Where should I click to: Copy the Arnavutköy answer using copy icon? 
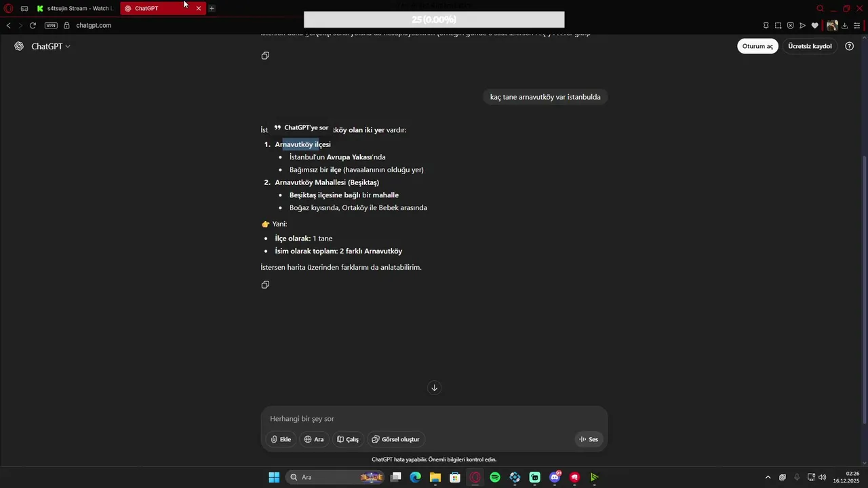tap(265, 285)
